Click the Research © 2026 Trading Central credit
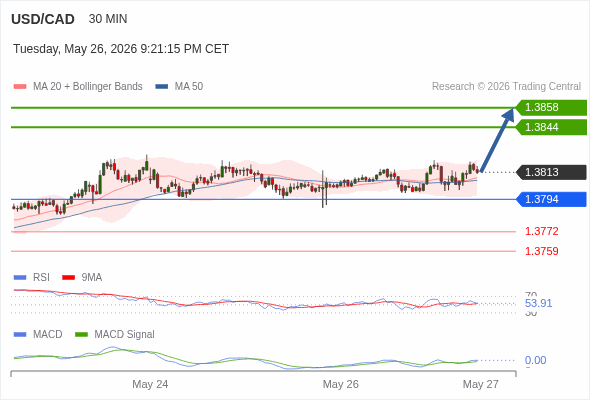 coord(506,87)
